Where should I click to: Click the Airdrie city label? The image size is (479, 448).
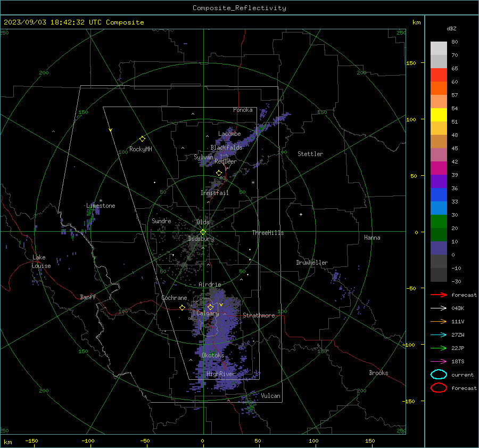click(210, 284)
